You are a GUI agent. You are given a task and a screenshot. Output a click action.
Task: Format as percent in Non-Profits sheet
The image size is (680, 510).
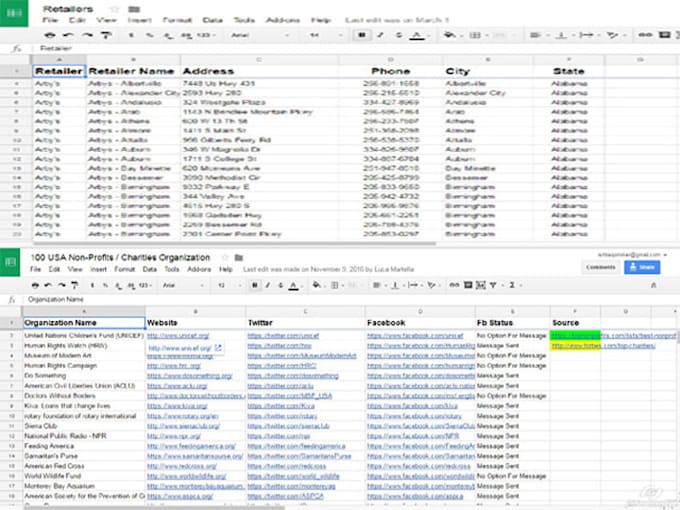click(x=105, y=285)
